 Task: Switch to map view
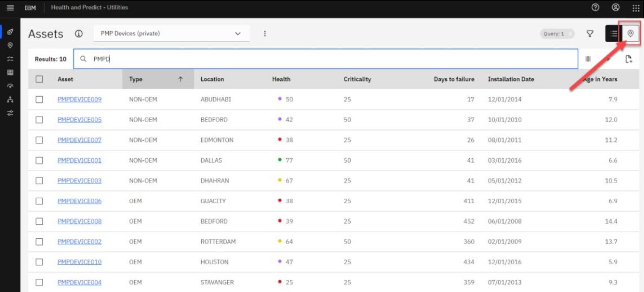click(631, 33)
